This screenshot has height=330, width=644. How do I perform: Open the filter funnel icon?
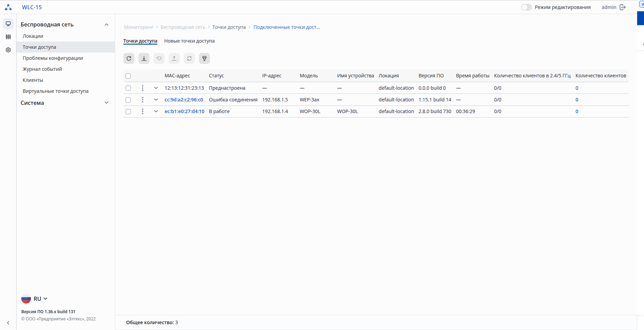pos(204,58)
